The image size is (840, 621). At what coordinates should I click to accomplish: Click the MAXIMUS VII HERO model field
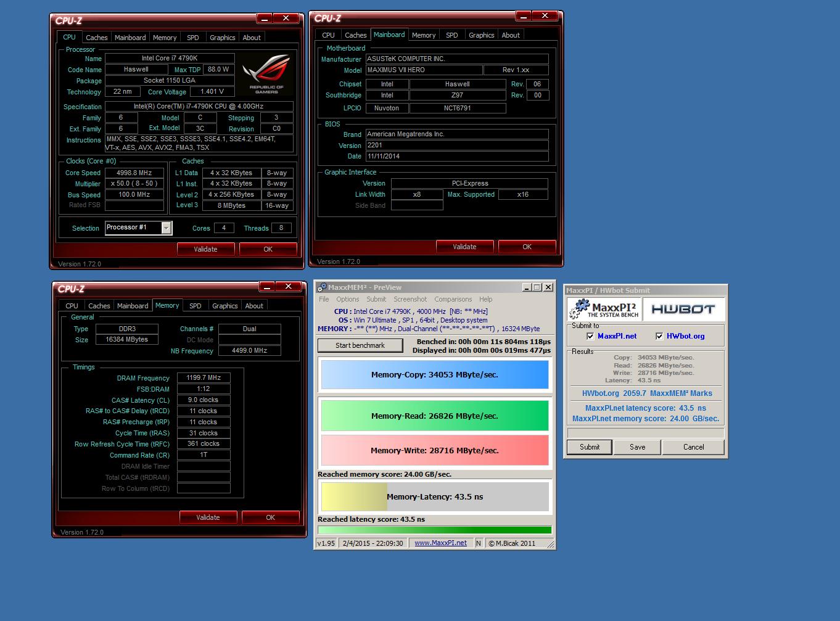coord(424,70)
